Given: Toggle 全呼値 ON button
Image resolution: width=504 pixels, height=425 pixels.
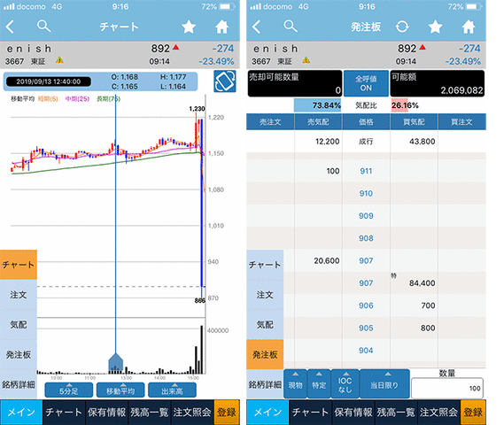Looking at the screenshot, I should pyautogui.click(x=366, y=83).
